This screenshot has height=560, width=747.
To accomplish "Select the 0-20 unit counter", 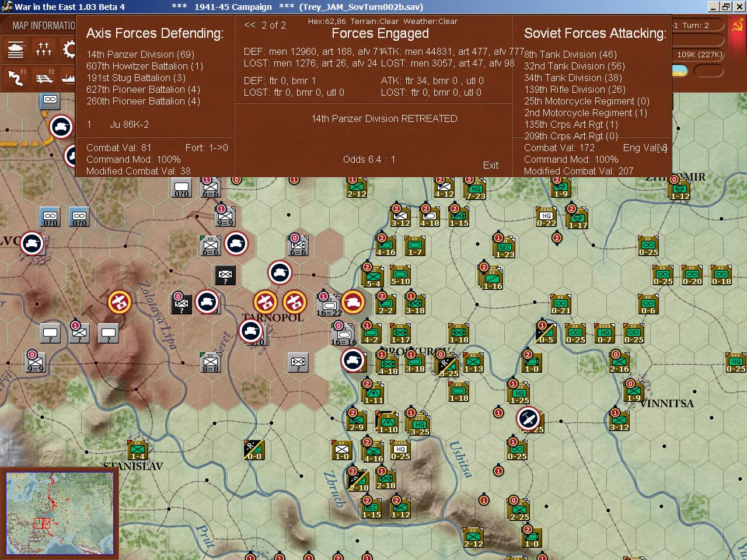I will (x=692, y=274).
